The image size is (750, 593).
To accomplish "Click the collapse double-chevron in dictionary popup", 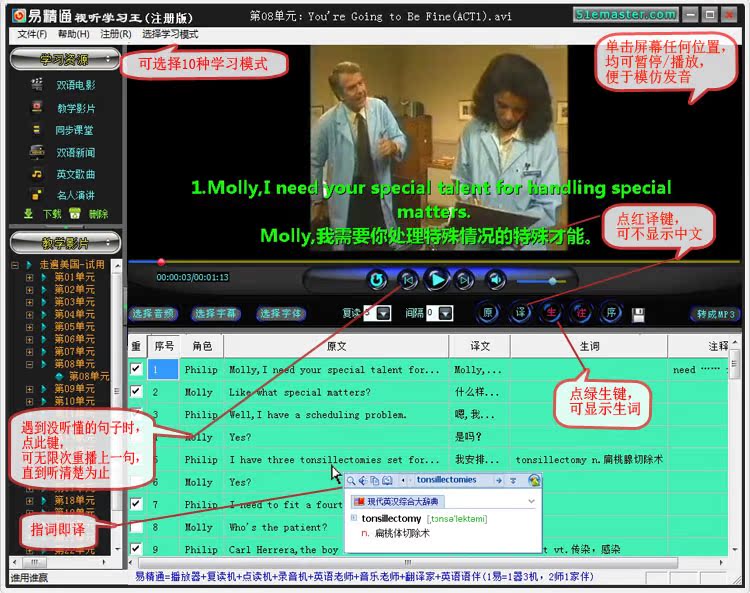I will pos(513,480).
